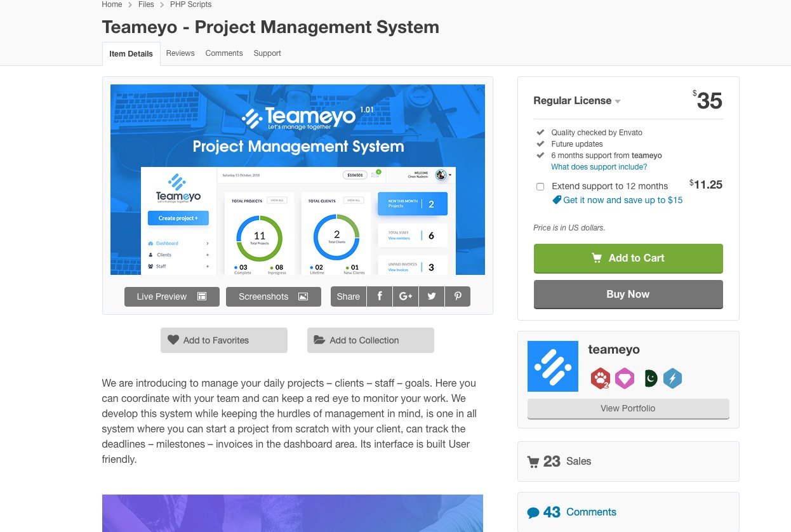Go to Home breadcrumb

coord(112,4)
